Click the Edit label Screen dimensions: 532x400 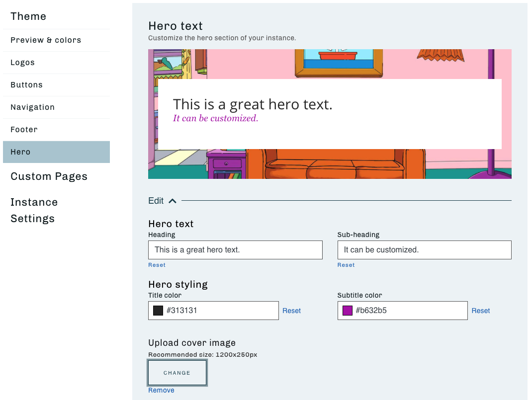point(156,201)
